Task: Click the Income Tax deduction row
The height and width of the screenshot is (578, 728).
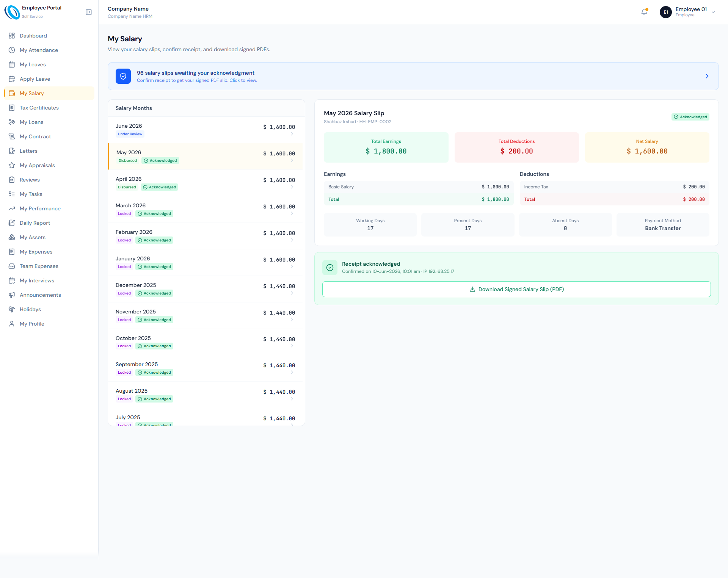Action: pos(614,187)
